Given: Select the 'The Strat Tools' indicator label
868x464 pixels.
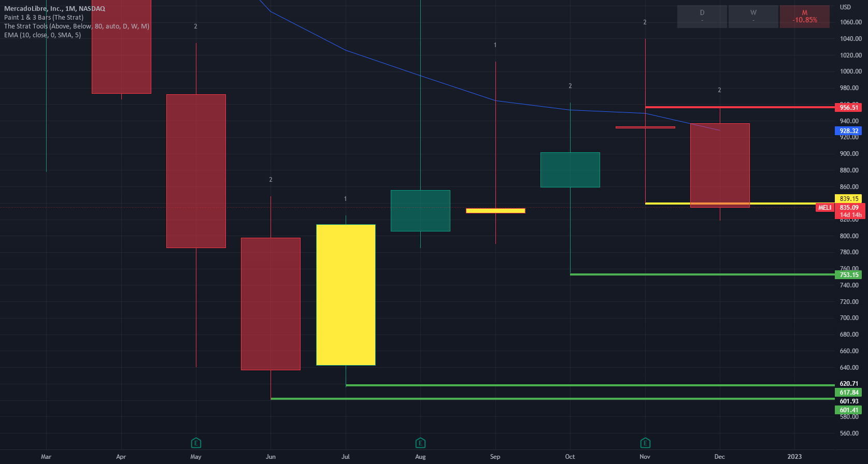Looking at the screenshot, I should coord(77,26).
